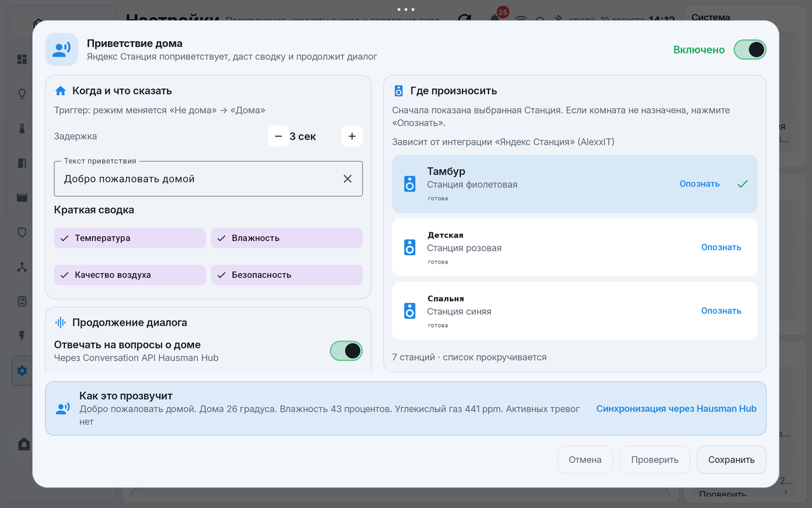812x508 pixels.
Task: Click the house icon beside 'Когда и что сказать'
Action: pyautogui.click(x=61, y=91)
